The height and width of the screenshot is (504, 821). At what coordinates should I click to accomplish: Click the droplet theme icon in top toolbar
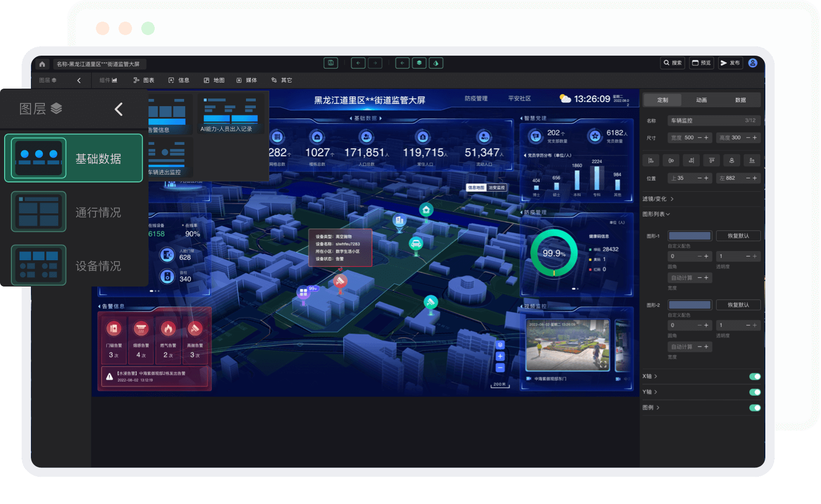coord(436,63)
